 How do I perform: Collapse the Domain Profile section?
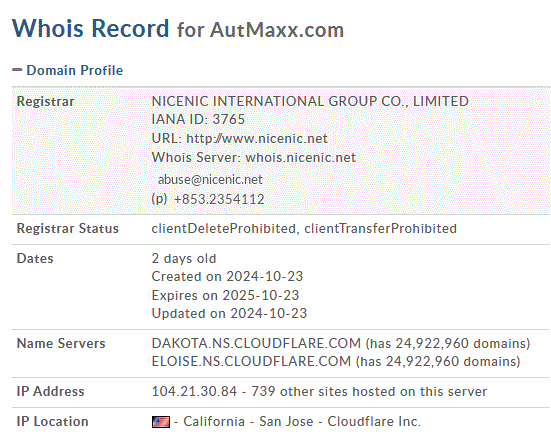[17, 70]
